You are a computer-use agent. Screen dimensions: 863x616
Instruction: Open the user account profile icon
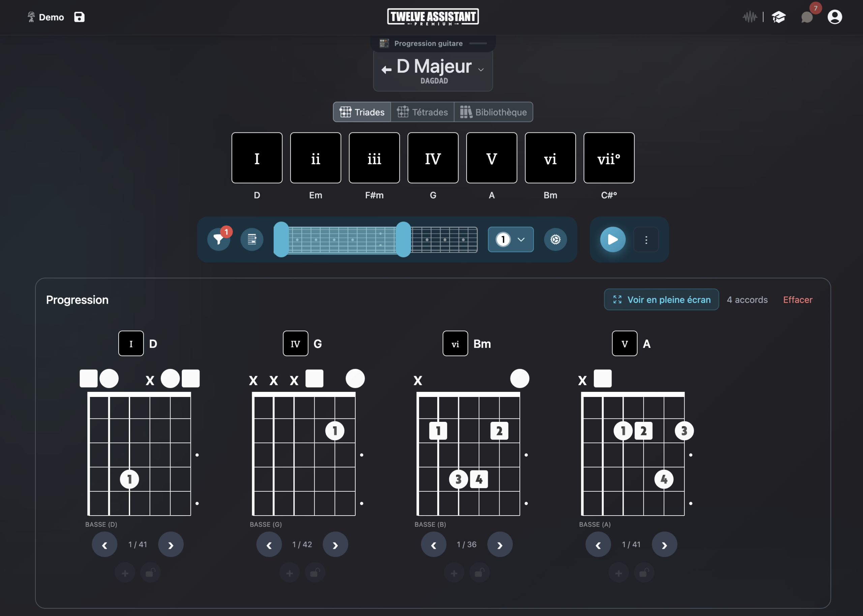point(835,17)
